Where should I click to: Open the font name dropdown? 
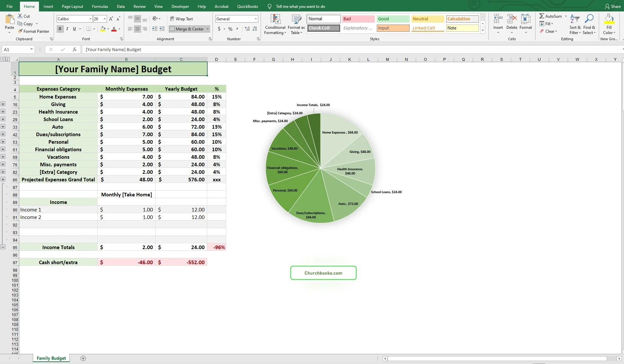(91, 19)
